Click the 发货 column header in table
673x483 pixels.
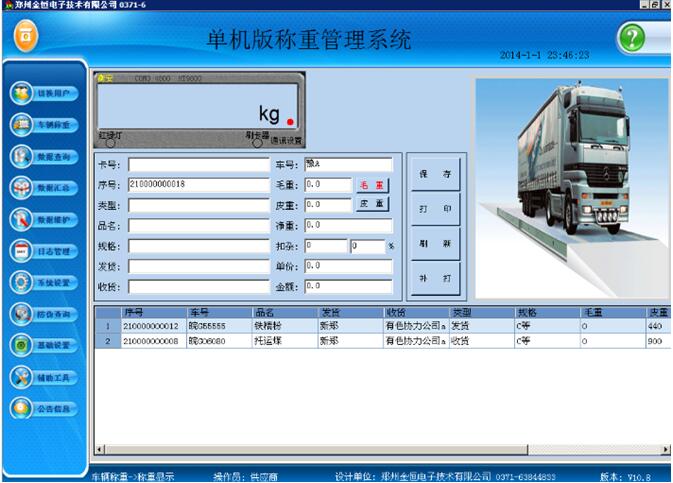[x=351, y=312]
